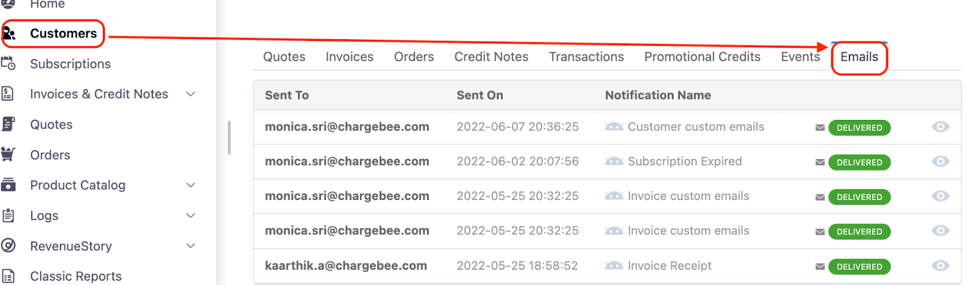Click the Subscriptions calendar icon
The width and height of the screenshot is (980, 285).
pyautogui.click(x=9, y=64)
